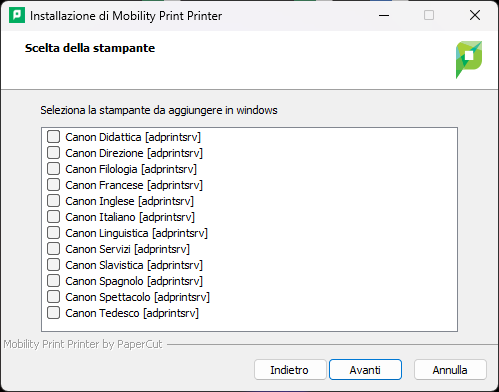Check the Canon Linguistica checkbox
Image resolution: width=499 pixels, height=392 pixels.
[53, 233]
